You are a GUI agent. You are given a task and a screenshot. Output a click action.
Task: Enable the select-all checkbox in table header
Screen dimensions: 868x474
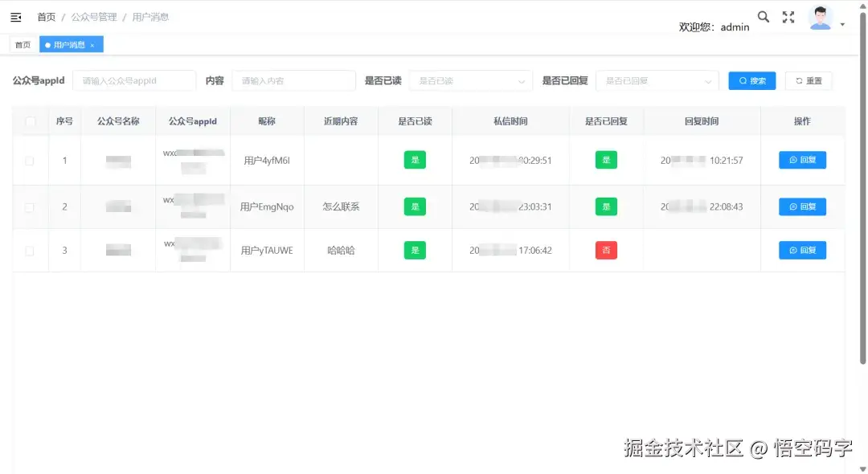31,120
